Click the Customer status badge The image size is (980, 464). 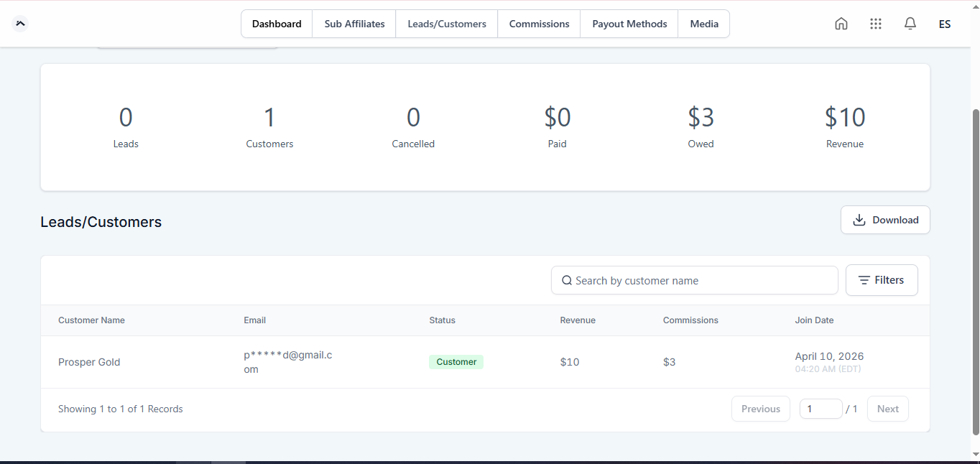pos(456,362)
